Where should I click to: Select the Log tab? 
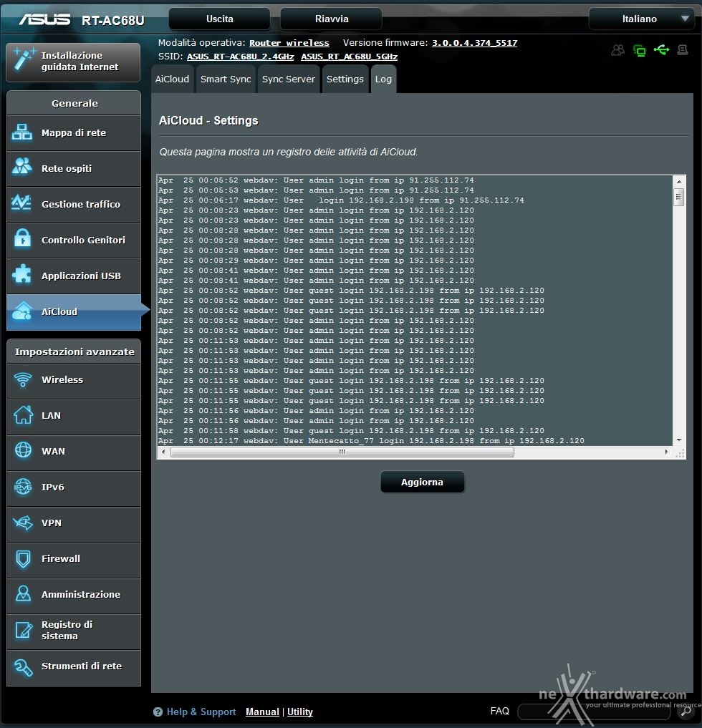[x=383, y=79]
